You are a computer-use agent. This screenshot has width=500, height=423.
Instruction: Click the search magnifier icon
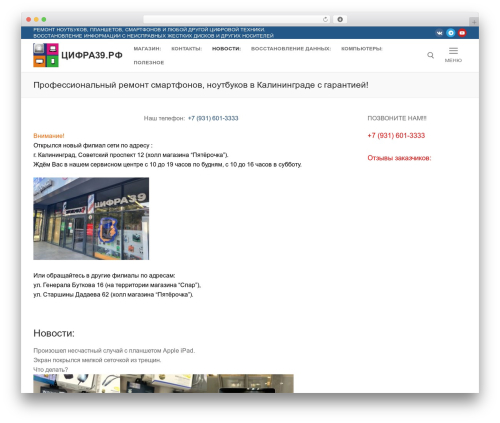click(430, 55)
